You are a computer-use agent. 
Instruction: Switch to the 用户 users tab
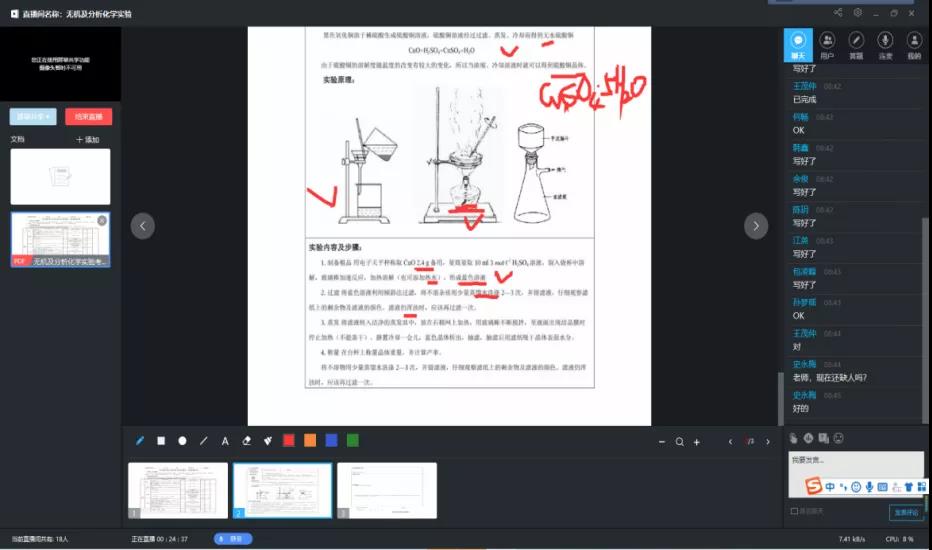[x=827, y=45]
